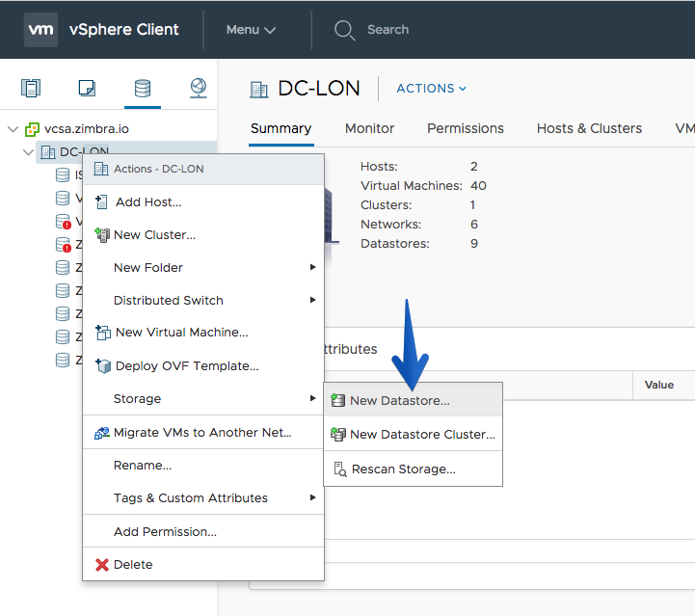Click the New Virtual Machine icon

tap(103, 333)
